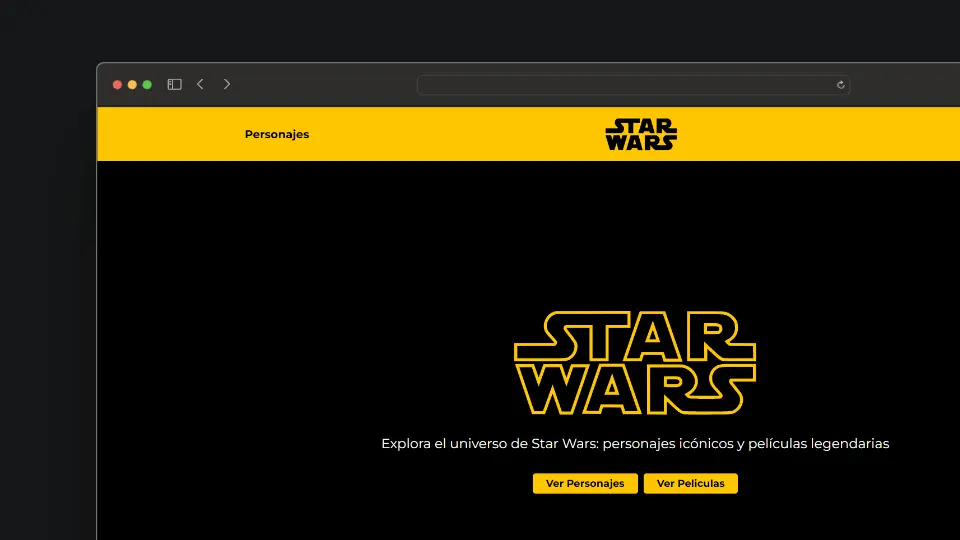This screenshot has width=960, height=540.
Task: Close the window with the red button
Action: (x=118, y=84)
